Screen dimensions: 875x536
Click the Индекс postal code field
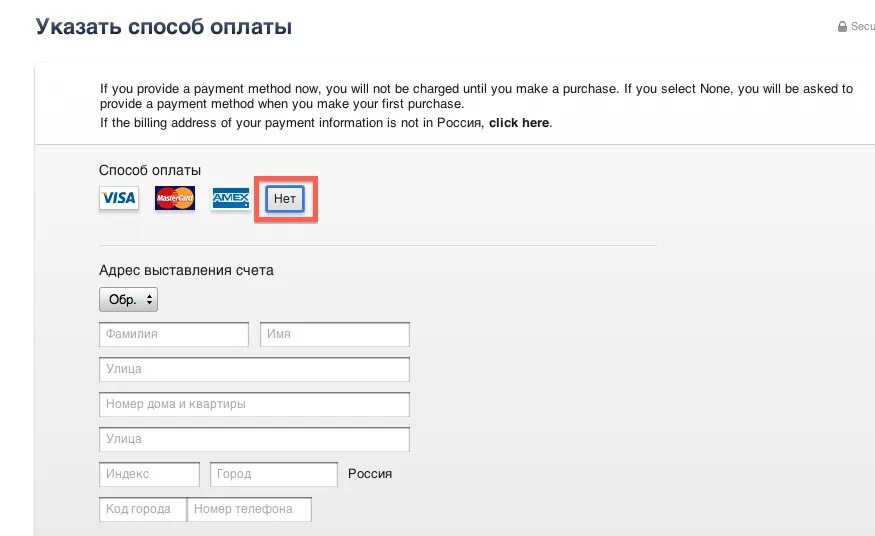[x=150, y=474]
